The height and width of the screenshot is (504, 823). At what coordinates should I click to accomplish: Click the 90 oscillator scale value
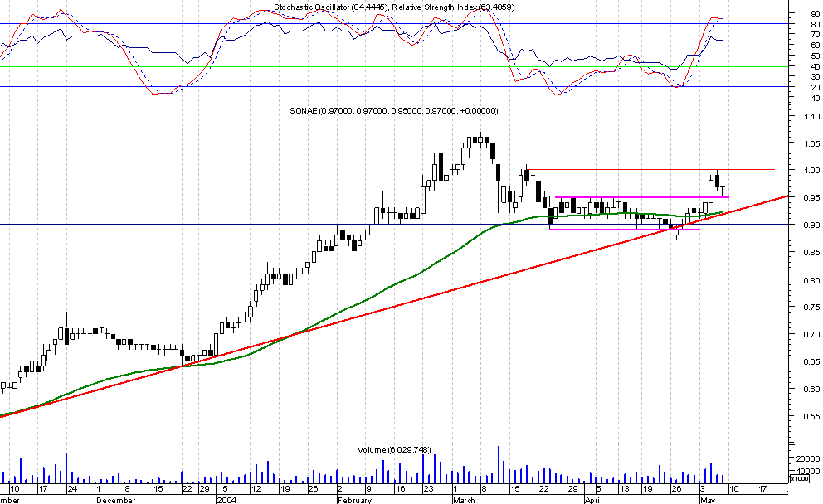click(816, 14)
